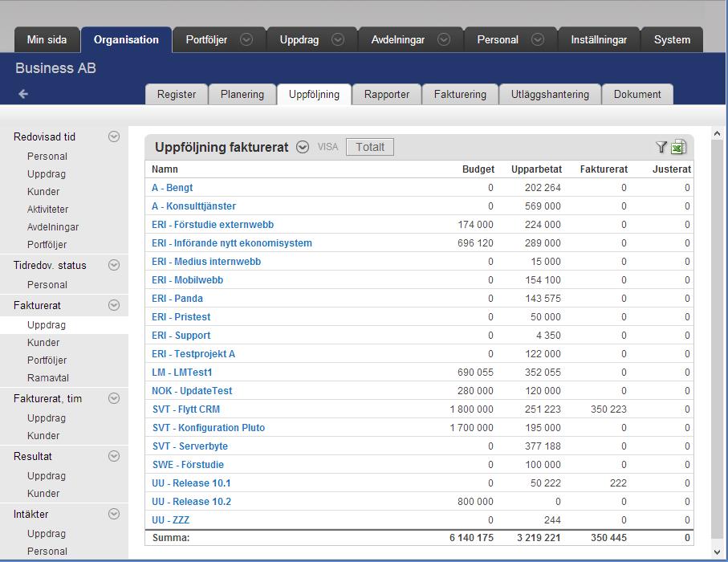Viewport: 728px width, 562px height.
Task: Switch to the Planering sub-tab
Action: pos(242,94)
